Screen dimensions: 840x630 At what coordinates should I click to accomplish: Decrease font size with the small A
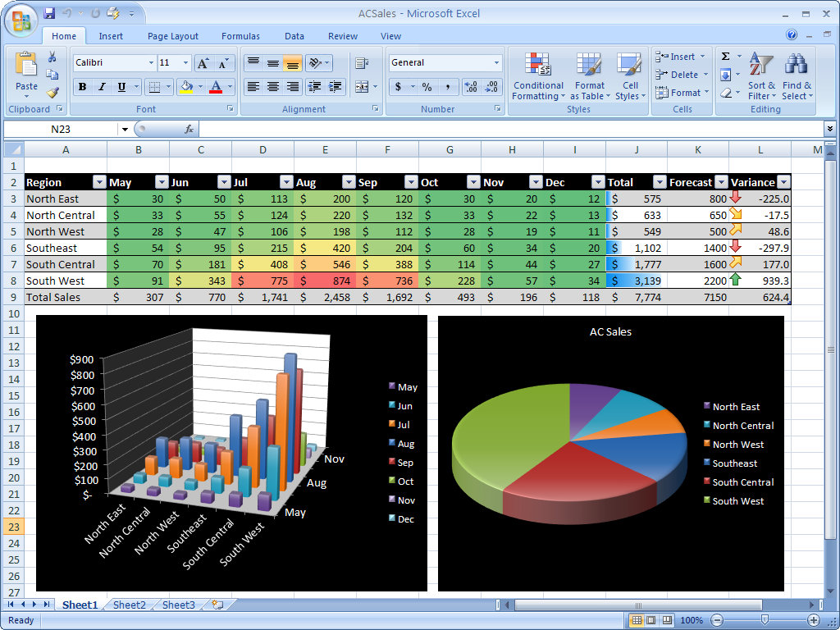(223, 63)
